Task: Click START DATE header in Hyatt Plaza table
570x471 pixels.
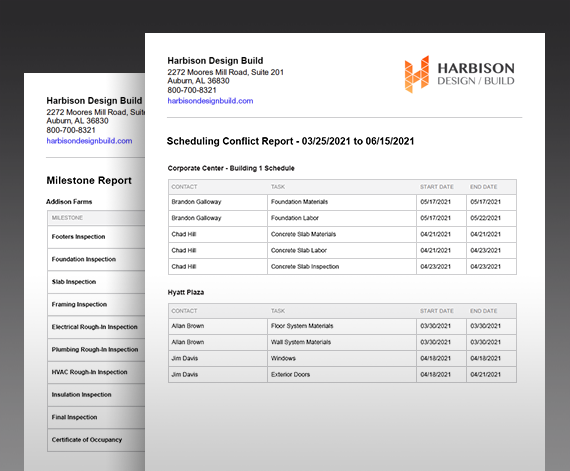Action: coord(437,311)
